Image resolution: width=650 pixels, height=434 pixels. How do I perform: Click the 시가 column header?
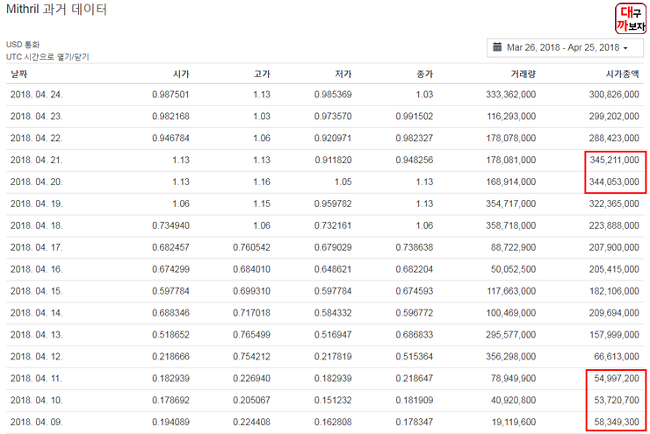click(x=181, y=74)
